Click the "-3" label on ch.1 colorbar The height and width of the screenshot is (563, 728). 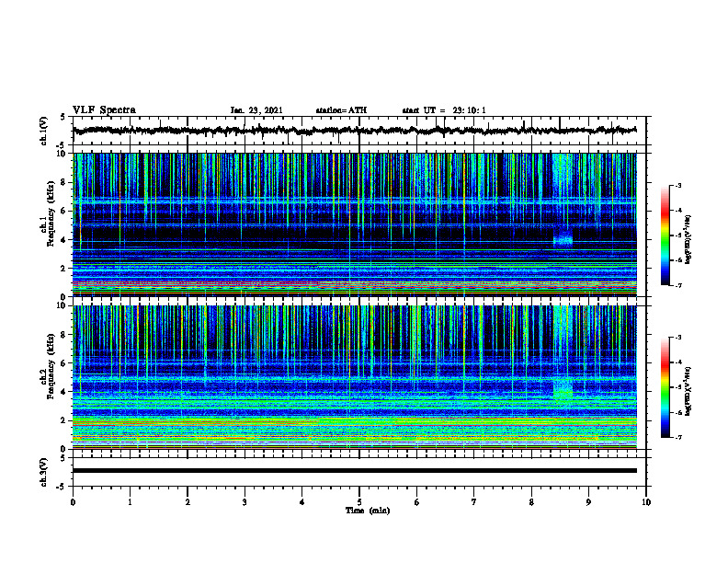(x=678, y=186)
